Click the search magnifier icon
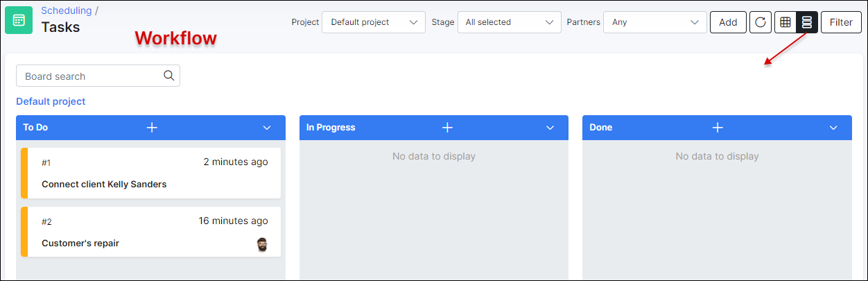Image resolution: width=868 pixels, height=281 pixels. pos(168,76)
